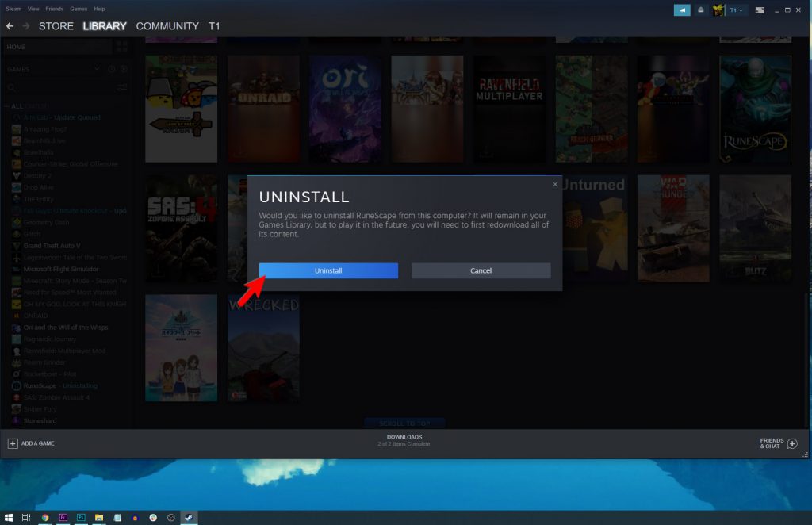The width and height of the screenshot is (812, 525).
Task: Click the ADD A GAME label
Action: [x=38, y=443]
